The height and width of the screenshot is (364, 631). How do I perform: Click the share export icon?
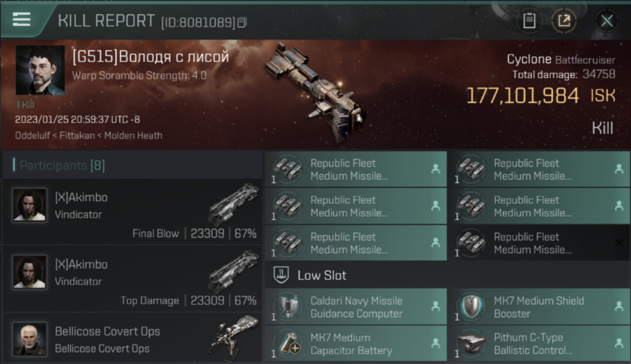click(564, 21)
